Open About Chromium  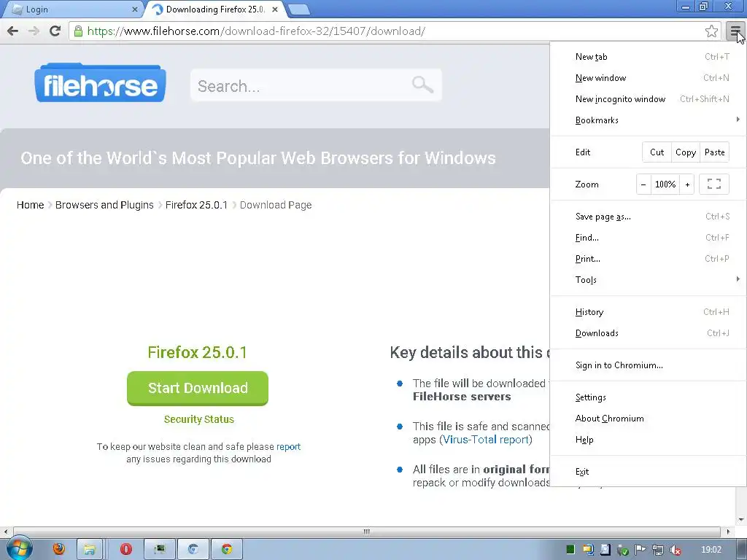tap(649, 419)
